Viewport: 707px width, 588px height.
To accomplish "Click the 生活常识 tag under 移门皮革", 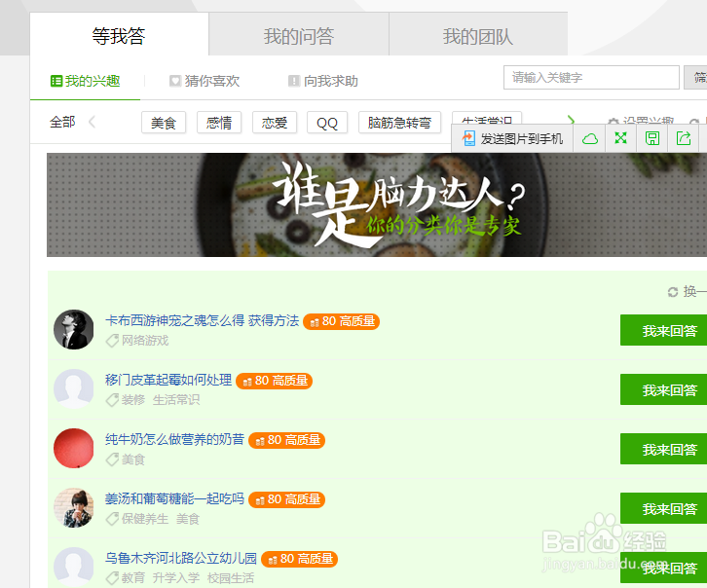I will pyautogui.click(x=176, y=400).
